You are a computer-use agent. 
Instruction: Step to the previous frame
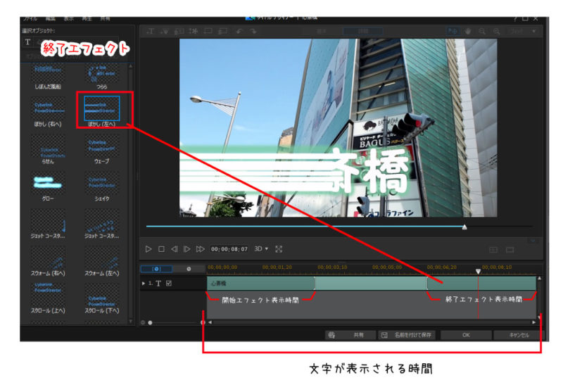click(174, 249)
